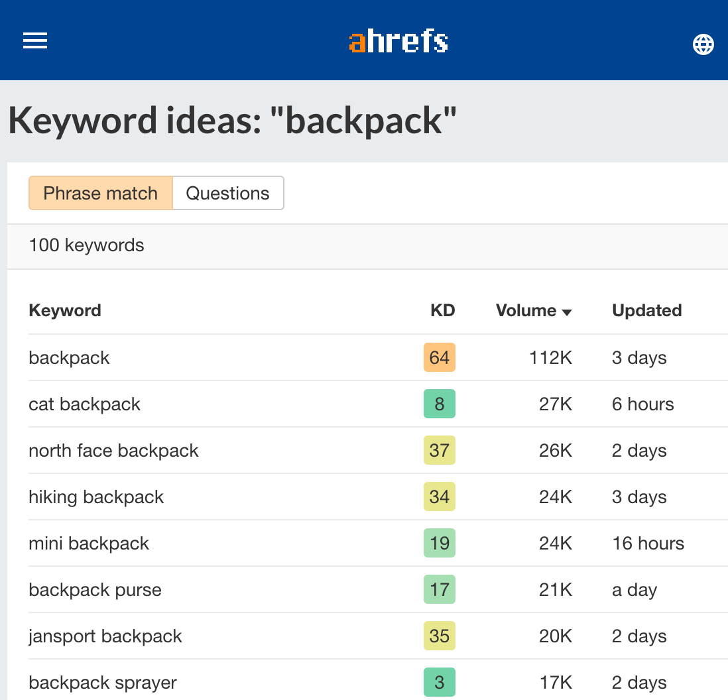728x700 pixels.
Task: Select the Phrase match tab
Action: [x=101, y=194]
